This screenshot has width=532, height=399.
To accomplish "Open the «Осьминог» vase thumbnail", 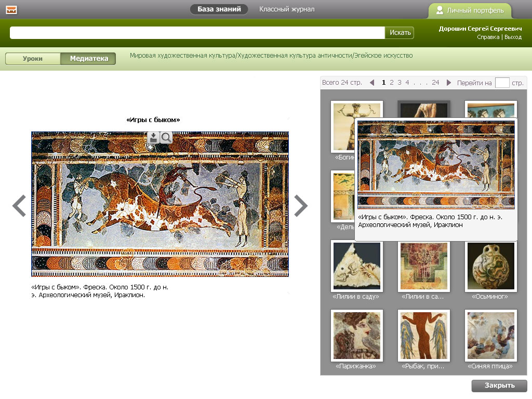I will click(490, 267).
